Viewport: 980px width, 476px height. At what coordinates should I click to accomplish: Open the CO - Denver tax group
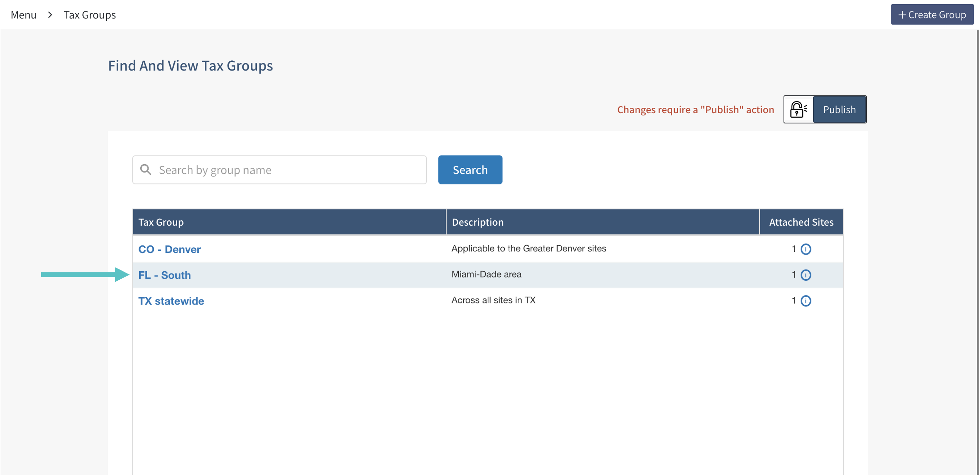tap(169, 249)
